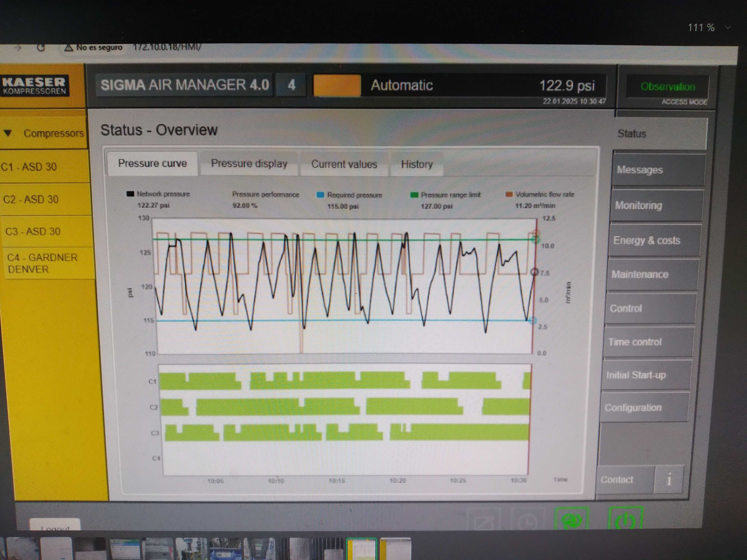Click the Pressure range limit value 127.00 psi

(436, 206)
